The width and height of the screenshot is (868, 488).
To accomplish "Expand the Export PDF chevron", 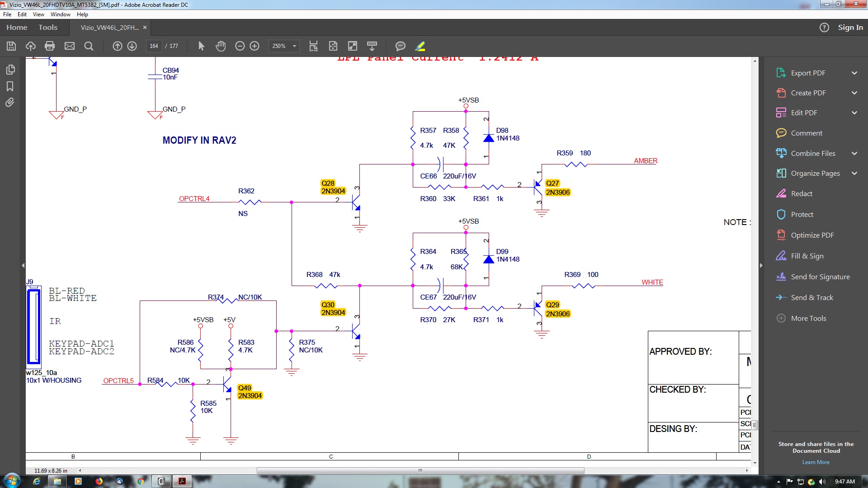I will [x=854, y=73].
